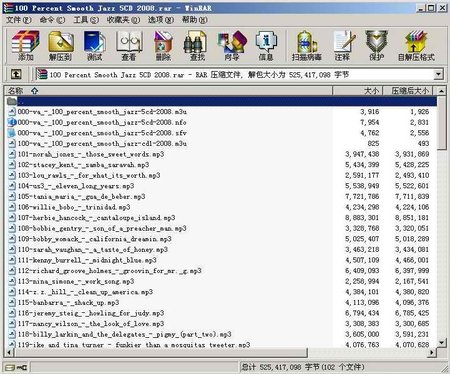Show archive 信息 (Info)
Image resolution: width=450 pixels, height=374 pixels.
[266, 45]
